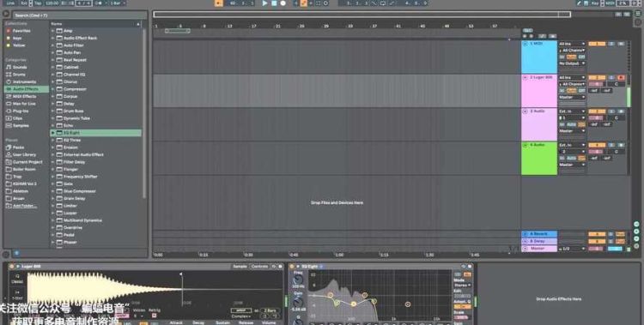The image size is (644, 325).
Task: Expand the Compressor folder
Action: [x=53, y=89]
